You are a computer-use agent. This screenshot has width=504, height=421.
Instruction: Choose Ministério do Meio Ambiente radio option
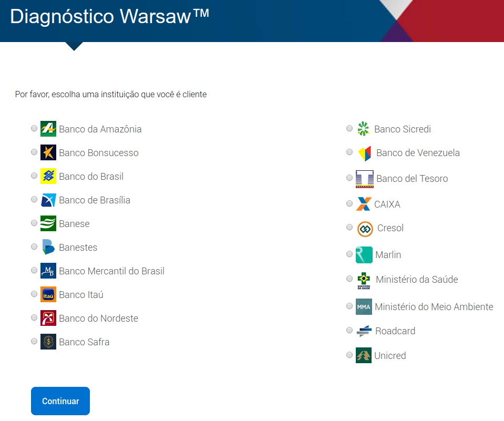[x=349, y=306]
